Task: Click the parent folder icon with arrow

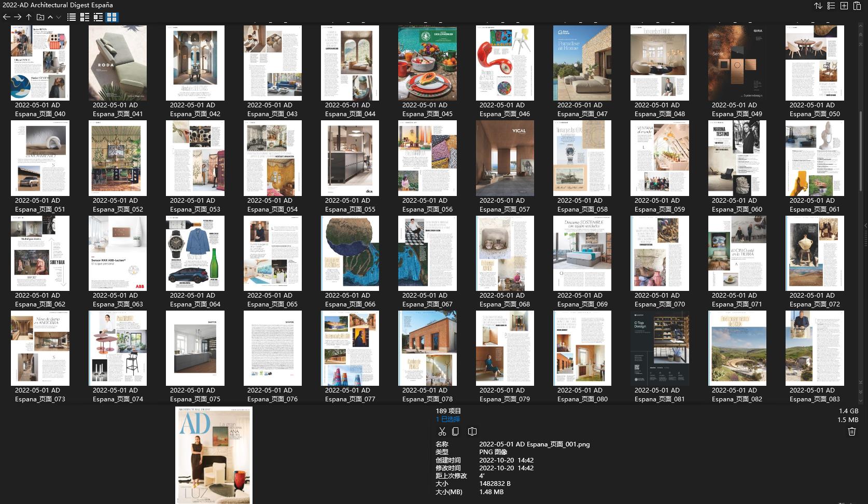Action: tap(40, 17)
